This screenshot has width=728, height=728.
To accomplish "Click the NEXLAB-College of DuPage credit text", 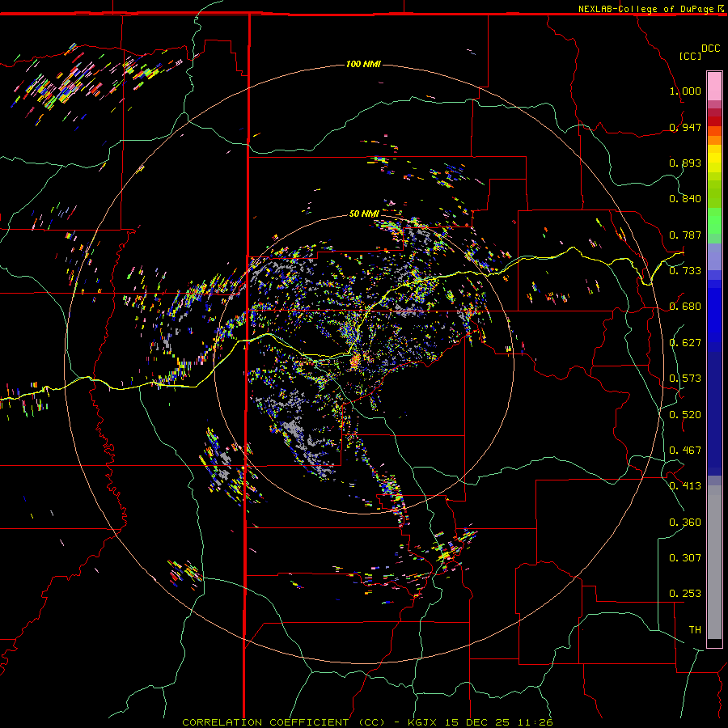I will pyautogui.click(x=645, y=9).
